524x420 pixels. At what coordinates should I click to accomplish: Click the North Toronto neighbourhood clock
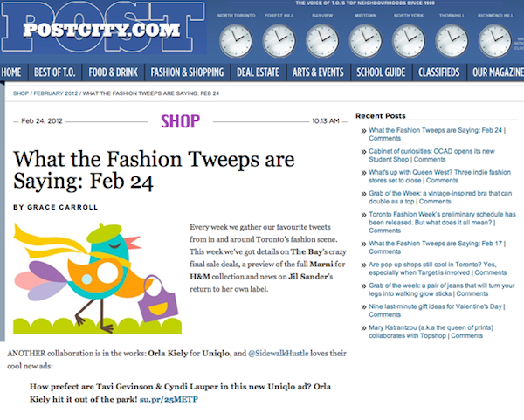[x=237, y=39]
